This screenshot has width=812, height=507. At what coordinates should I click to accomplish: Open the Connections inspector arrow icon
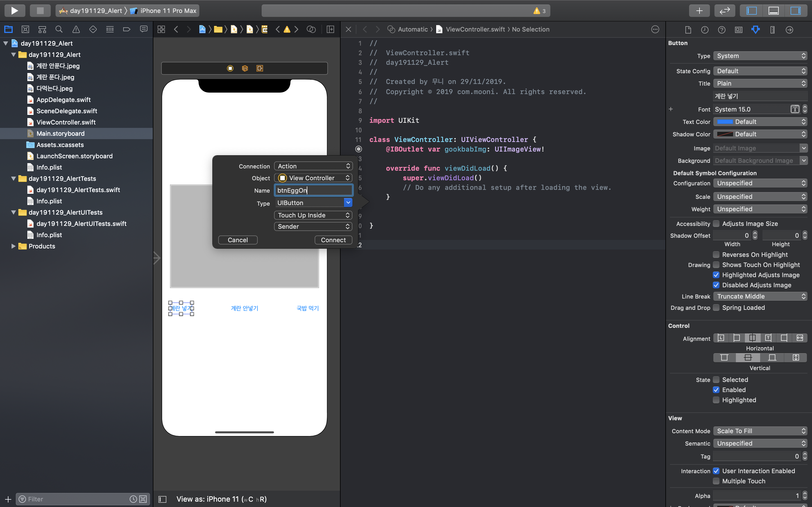[789, 30]
